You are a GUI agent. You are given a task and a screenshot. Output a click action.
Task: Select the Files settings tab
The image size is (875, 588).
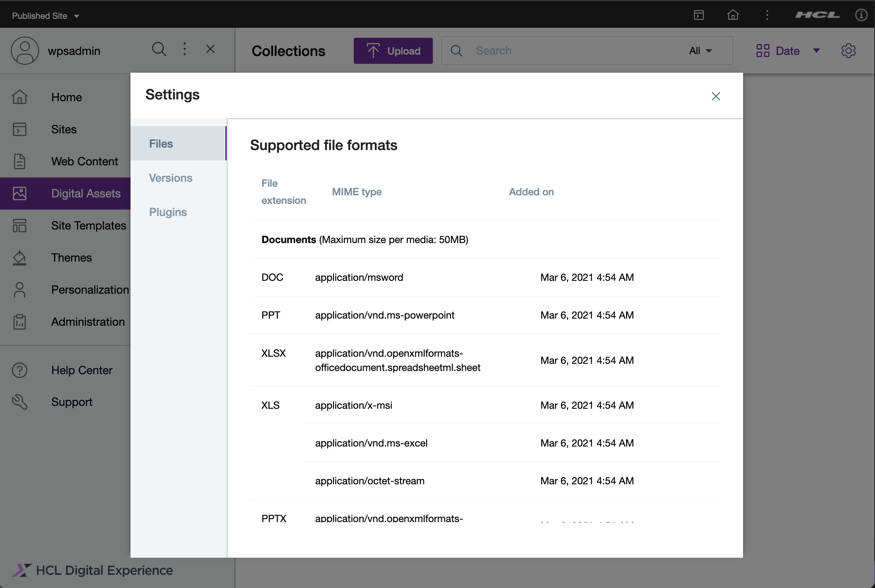161,144
